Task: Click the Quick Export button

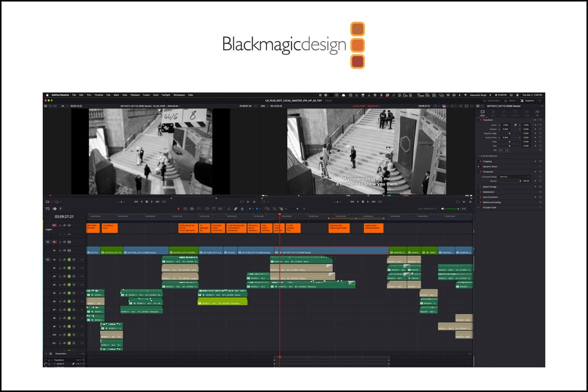Action: [x=491, y=101]
